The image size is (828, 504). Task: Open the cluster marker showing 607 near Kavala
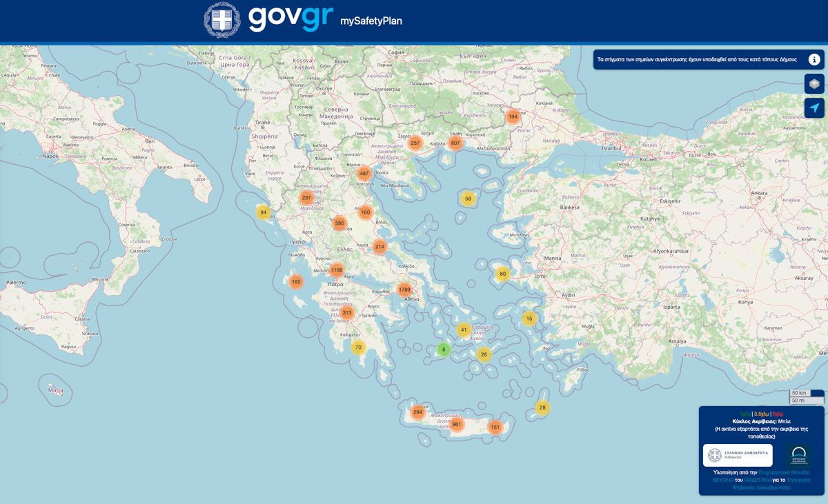click(455, 143)
